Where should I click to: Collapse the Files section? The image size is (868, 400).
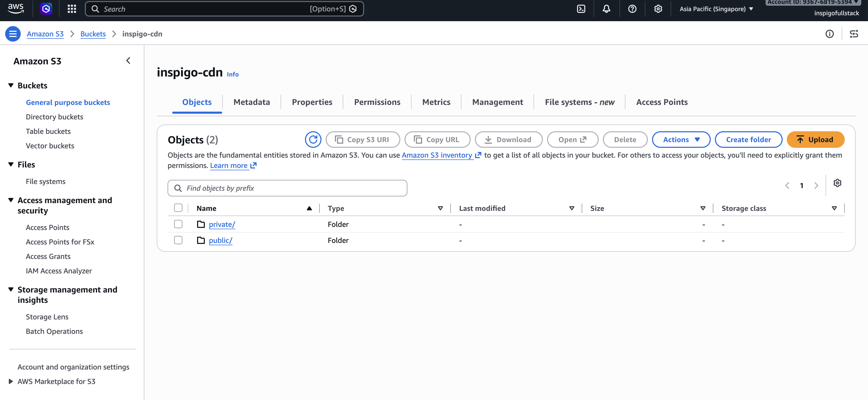click(11, 164)
